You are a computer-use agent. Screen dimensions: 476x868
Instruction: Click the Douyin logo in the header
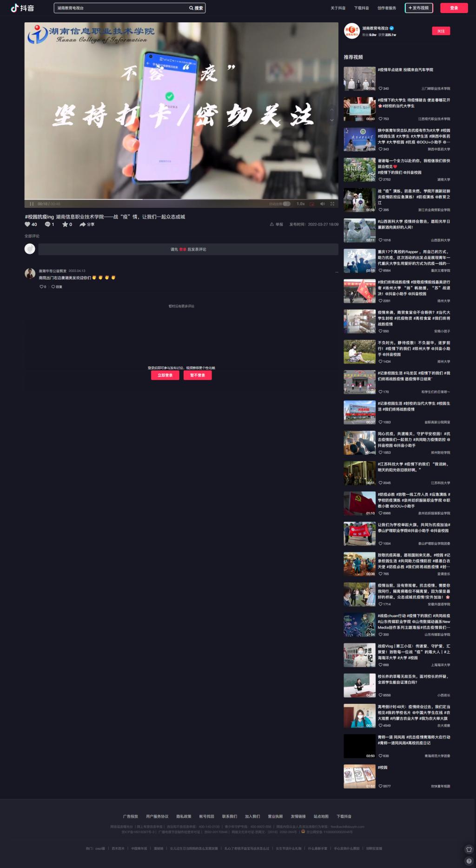click(x=22, y=8)
